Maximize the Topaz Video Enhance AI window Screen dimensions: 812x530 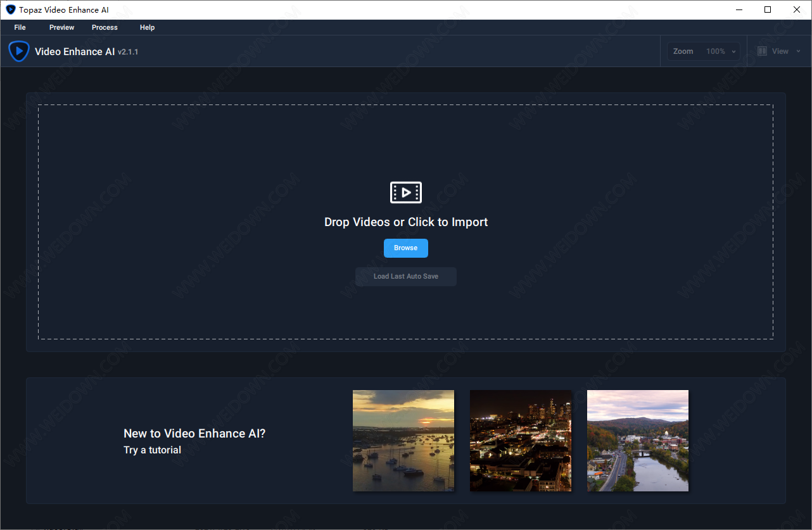pyautogui.click(x=768, y=9)
